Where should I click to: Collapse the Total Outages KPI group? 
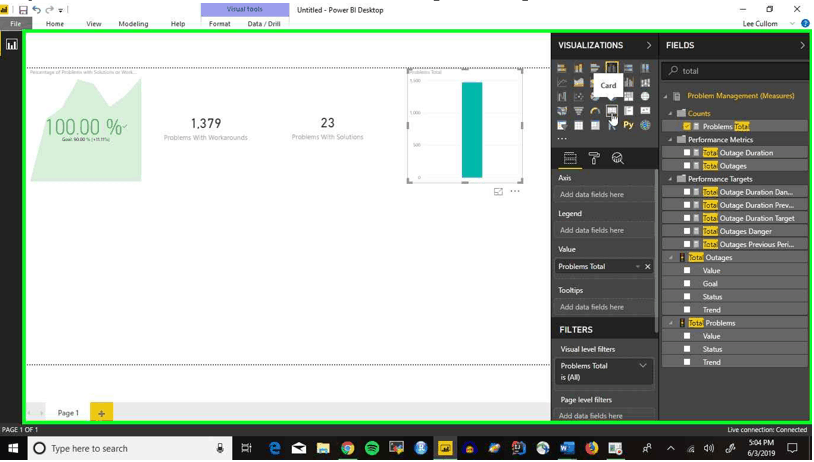[x=670, y=257]
